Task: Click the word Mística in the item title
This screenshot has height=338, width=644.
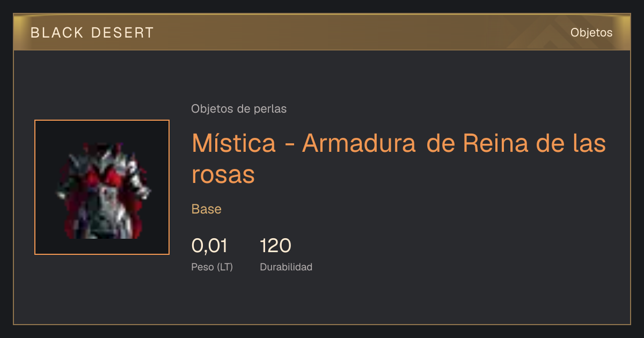Action: point(234,143)
